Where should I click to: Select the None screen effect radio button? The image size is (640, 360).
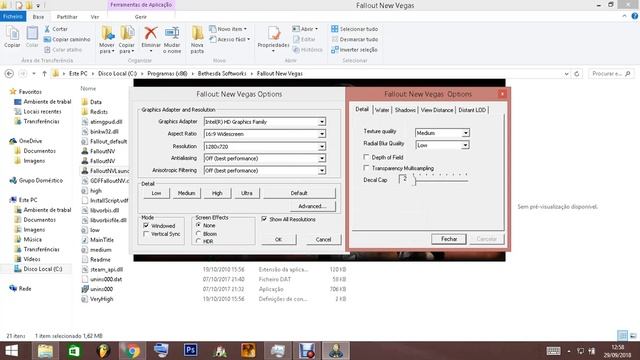[x=198, y=225]
